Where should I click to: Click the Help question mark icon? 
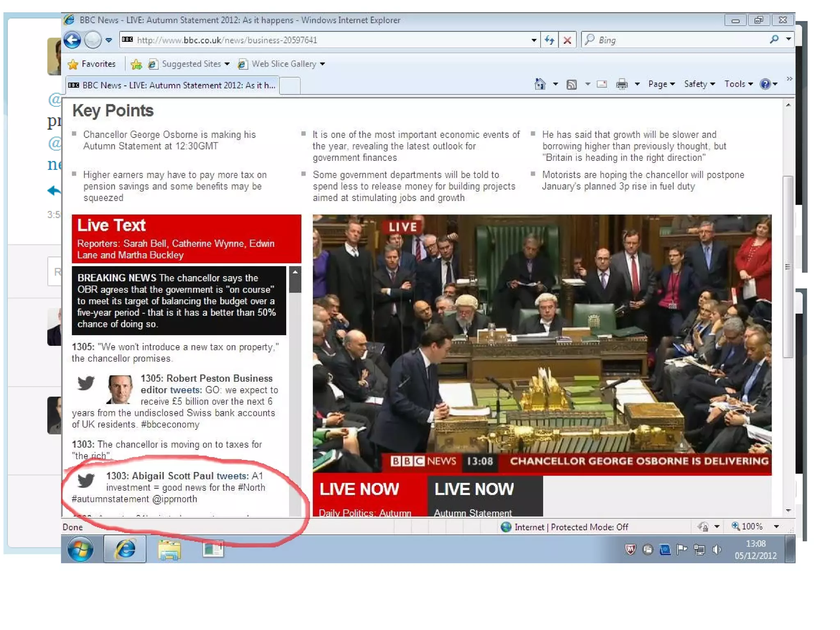[x=765, y=84]
